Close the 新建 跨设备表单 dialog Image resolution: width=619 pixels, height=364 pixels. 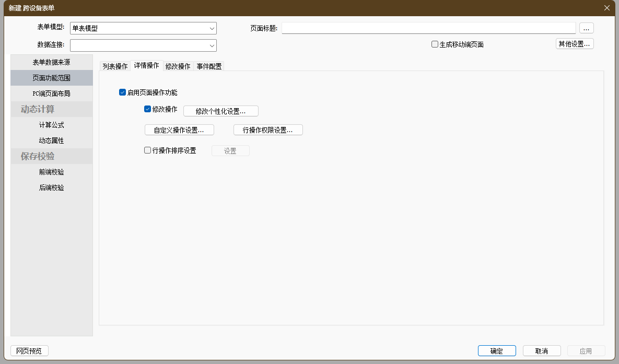coord(606,8)
